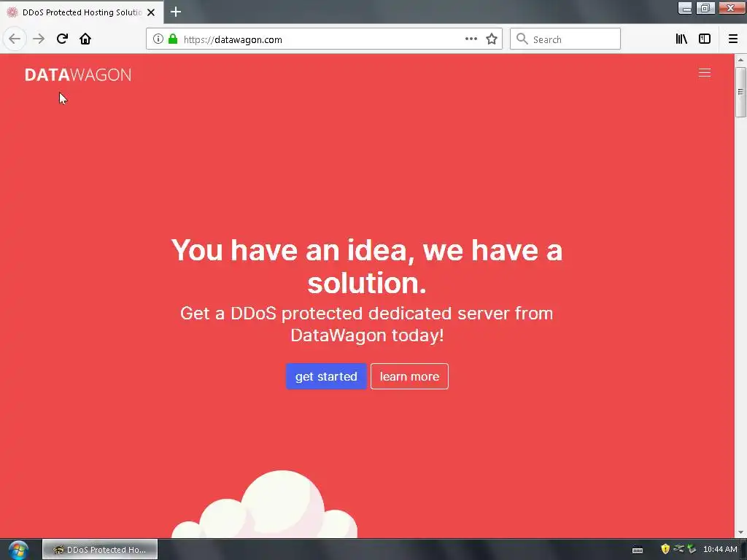
Task: Open the yellow security shield tray icon
Action: coord(665,549)
